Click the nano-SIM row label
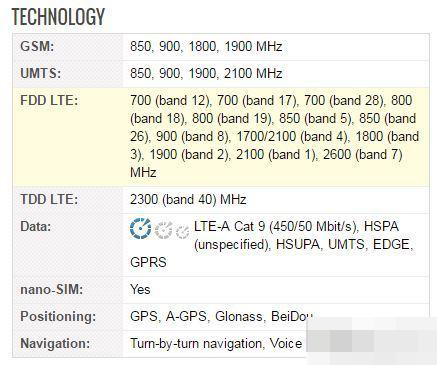The width and height of the screenshot is (437, 365). pyautogui.click(x=51, y=289)
